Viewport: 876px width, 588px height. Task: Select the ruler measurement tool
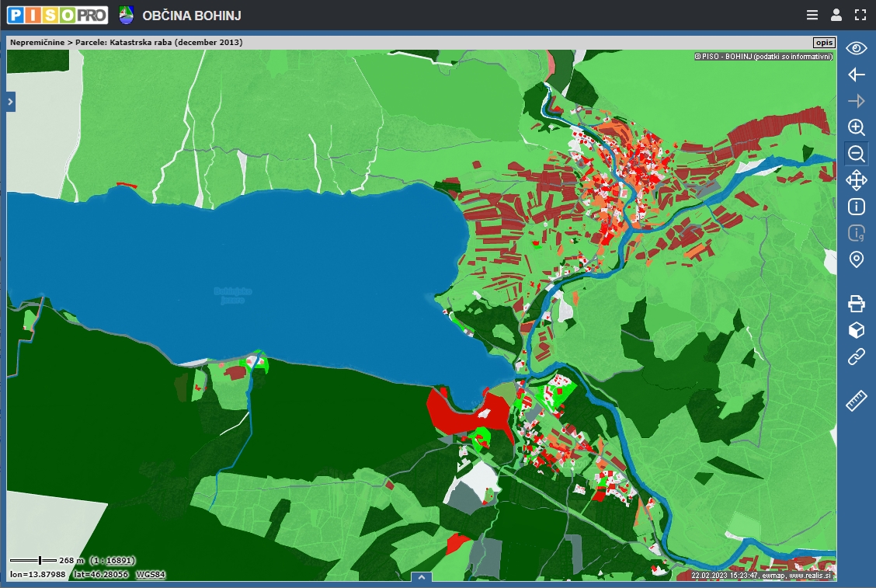click(x=856, y=401)
